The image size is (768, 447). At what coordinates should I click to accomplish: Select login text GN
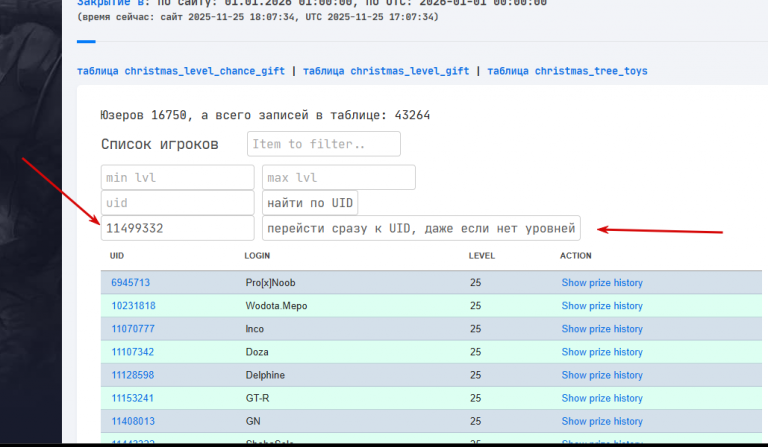tap(253, 421)
